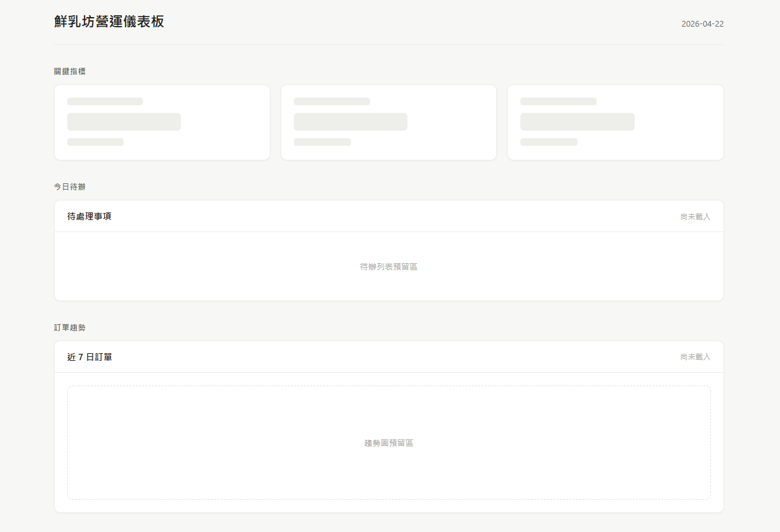Click the bottom placeholder bar in the middle KPI card
The height and width of the screenshot is (532, 780).
tap(322, 142)
